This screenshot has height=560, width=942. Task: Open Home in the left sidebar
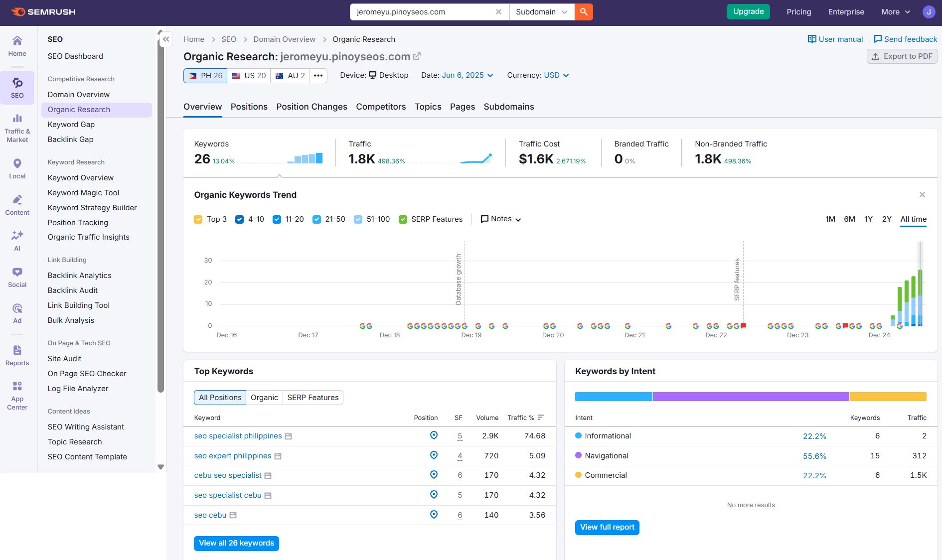pyautogui.click(x=17, y=46)
